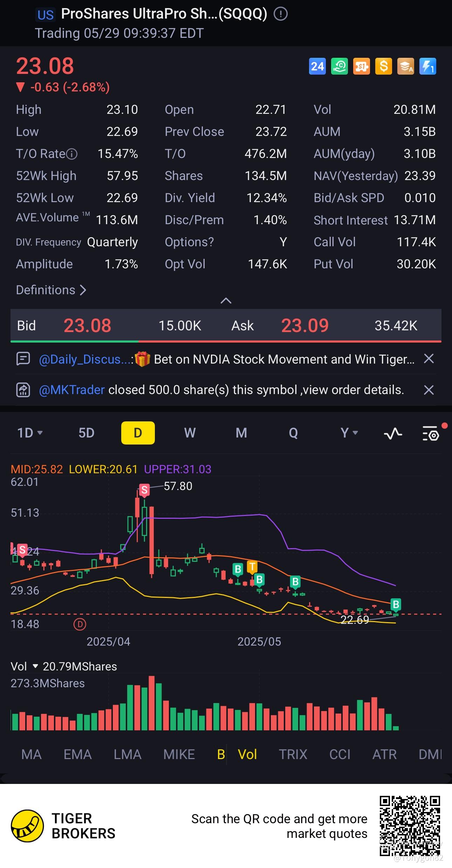The image size is (452, 868).
Task: Open the Definitions link
Action: pos(51,290)
